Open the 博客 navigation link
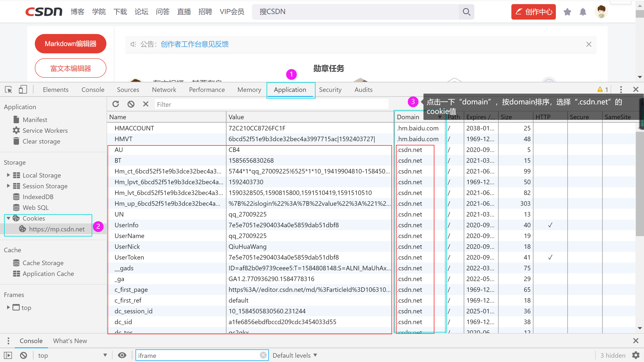 click(x=78, y=12)
